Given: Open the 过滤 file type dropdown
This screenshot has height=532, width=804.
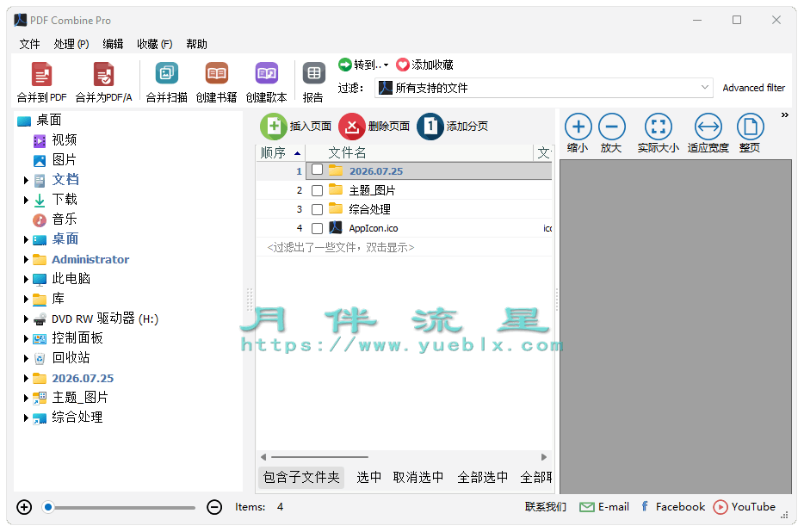Looking at the screenshot, I should (543, 88).
